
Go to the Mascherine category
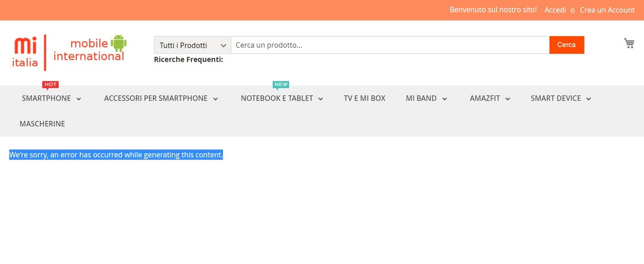tap(42, 124)
